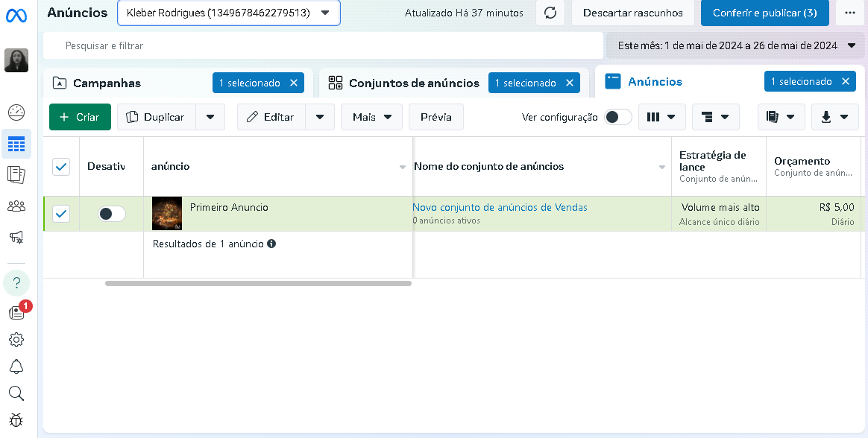868x438 pixels.
Task: Open the Meta logo home icon
Action: click(x=16, y=16)
